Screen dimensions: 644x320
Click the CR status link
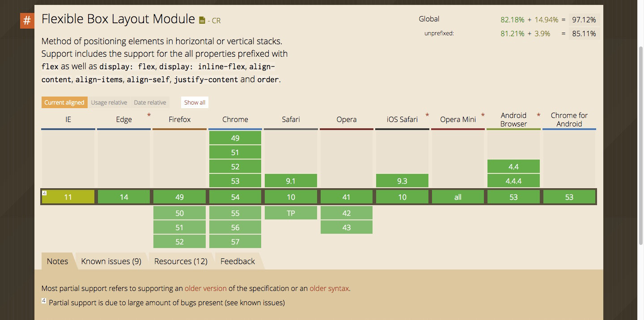click(x=216, y=21)
